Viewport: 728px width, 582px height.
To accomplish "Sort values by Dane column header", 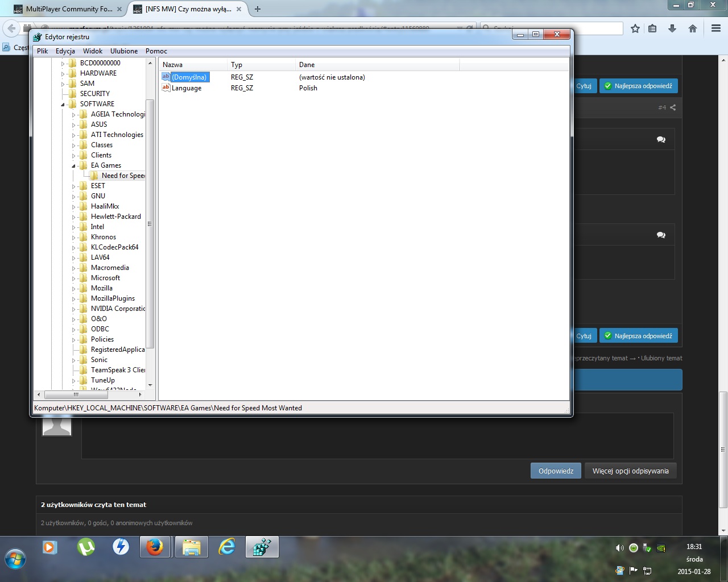I will [x=377, y=65].
